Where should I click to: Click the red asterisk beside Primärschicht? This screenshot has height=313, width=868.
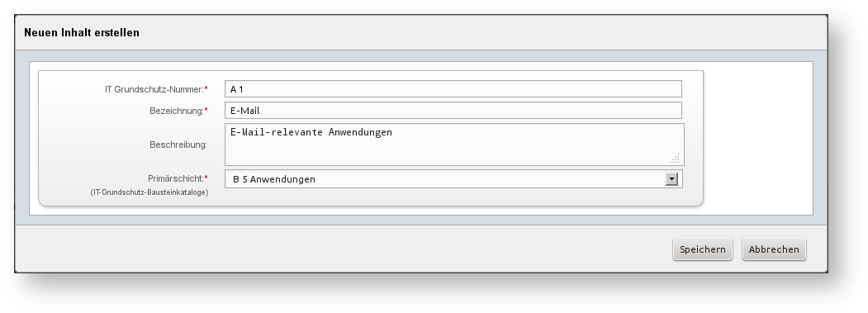(x=206, y=178)
